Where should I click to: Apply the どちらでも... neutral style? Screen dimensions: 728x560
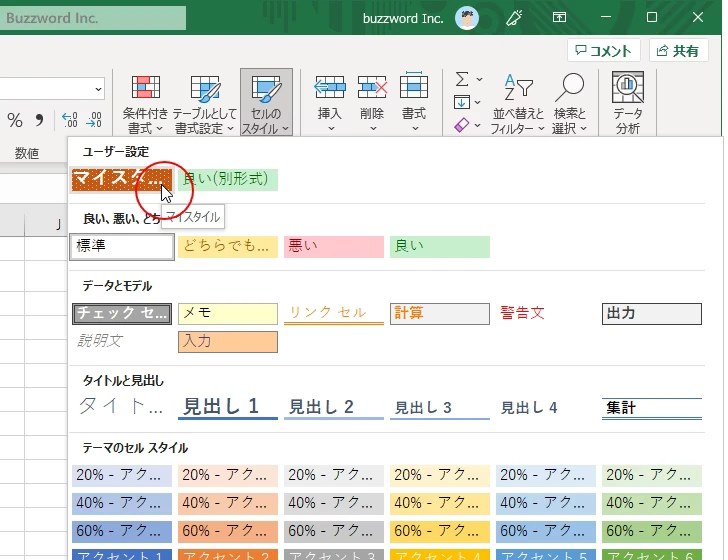point(228,247)
